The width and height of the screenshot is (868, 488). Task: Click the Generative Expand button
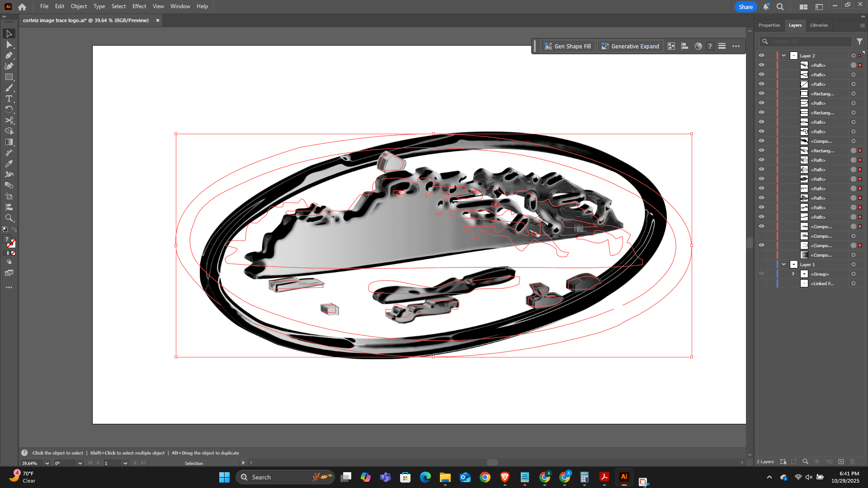(x=630, y=46)
